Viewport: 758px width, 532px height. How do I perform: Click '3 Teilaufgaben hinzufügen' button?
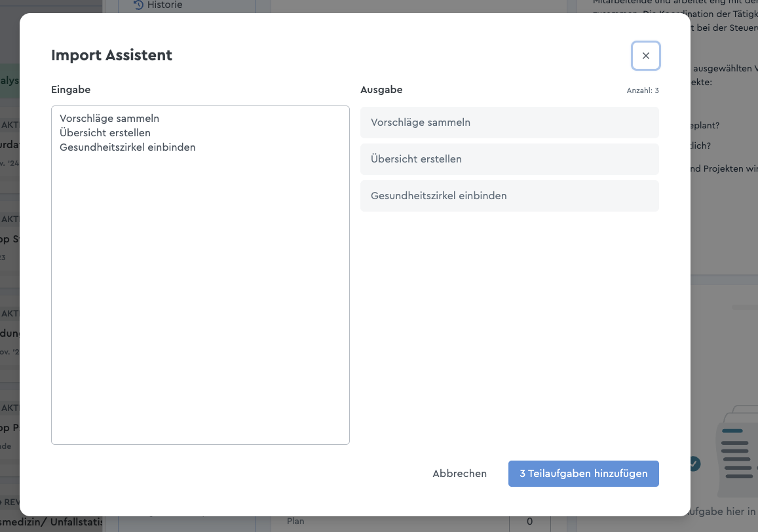point(583,474)
